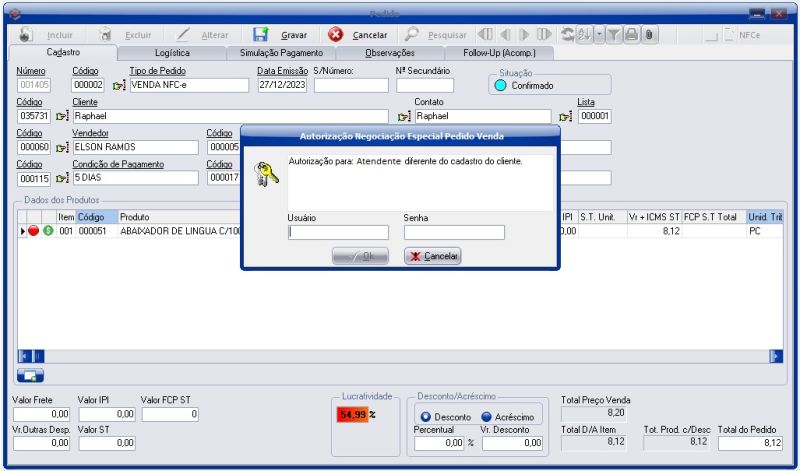Click the blue icon below products grid
The image size is (800, 471).
point(30,375)
